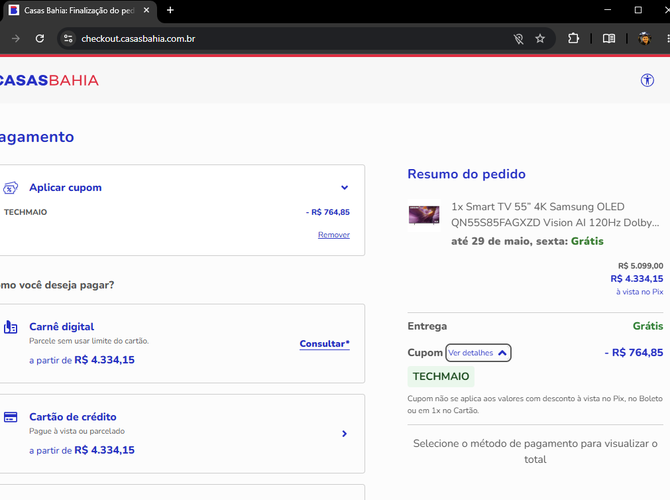Click Consultar link for Carnê digital
The image size is (670, 500).
click(x=324, y=344)
